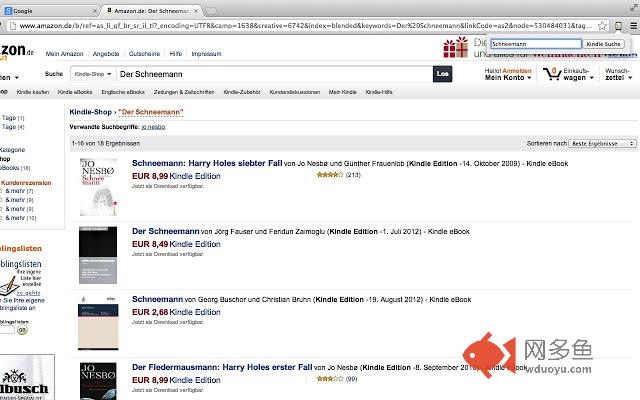Open Kindle eBooks navigation item
640x400 pixels.
(x=75, y=92)
